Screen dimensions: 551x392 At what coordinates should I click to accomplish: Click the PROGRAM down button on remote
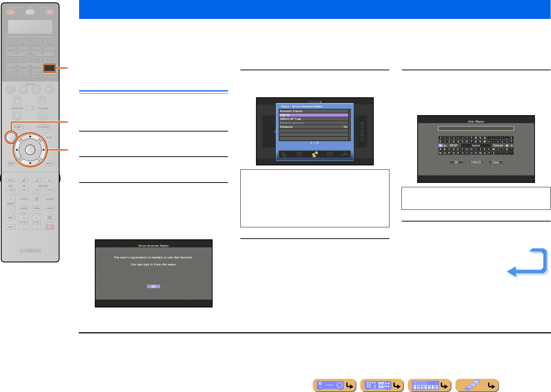[17, 115]
